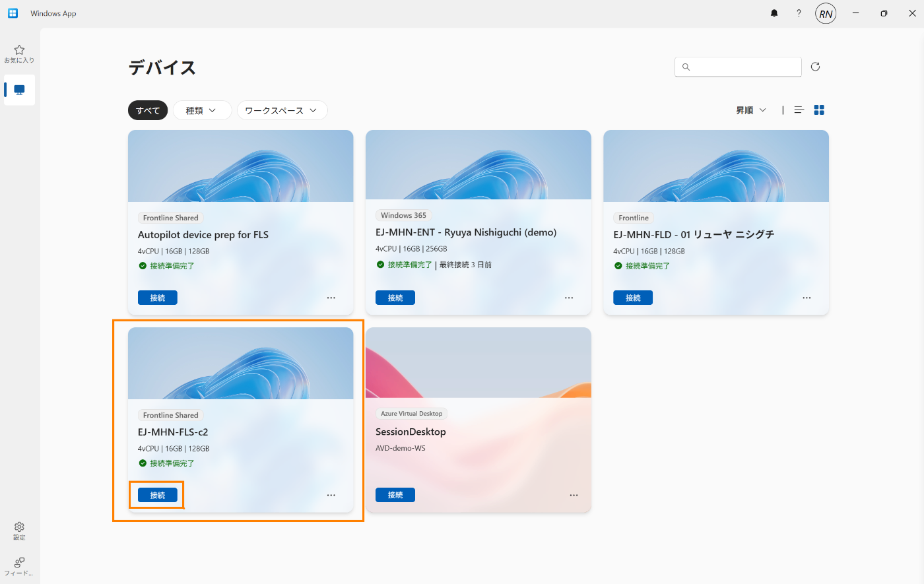Click the "EJ-MHN-FLD - 01 リューヤ ニシグチ" title
The image size is (924, 584).
(x=694, y=235)
